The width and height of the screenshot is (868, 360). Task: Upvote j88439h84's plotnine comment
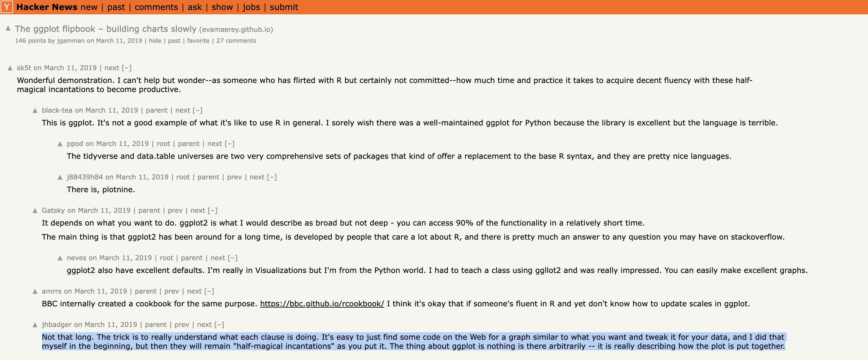(60, 178)
